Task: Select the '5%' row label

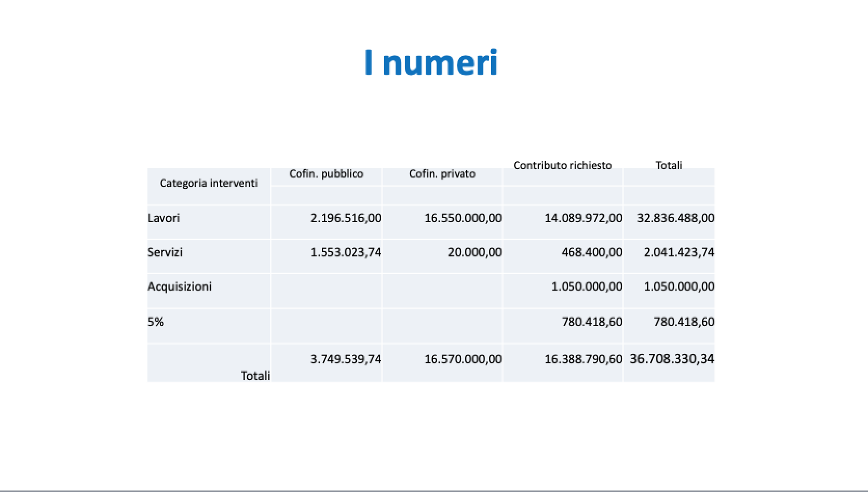Action: 156,322
